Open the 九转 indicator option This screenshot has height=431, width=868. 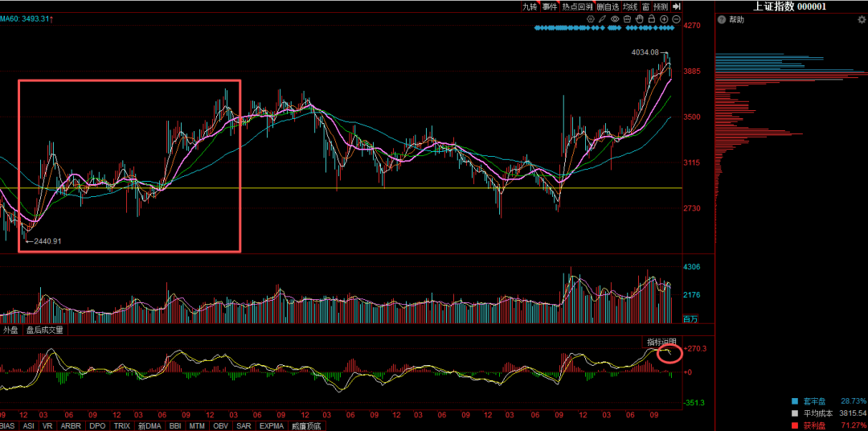click(529, 6)
